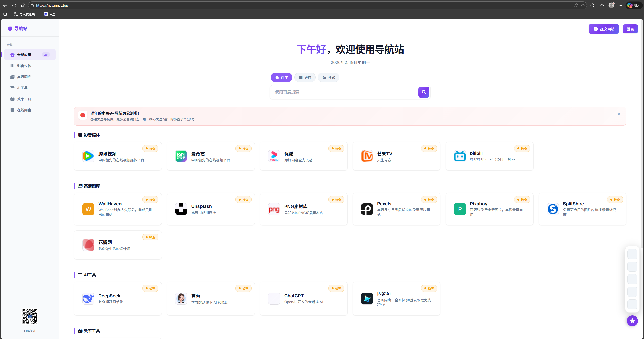Refresh the page with the reload icon
This screenshot has height=339, width=644.
14,5
